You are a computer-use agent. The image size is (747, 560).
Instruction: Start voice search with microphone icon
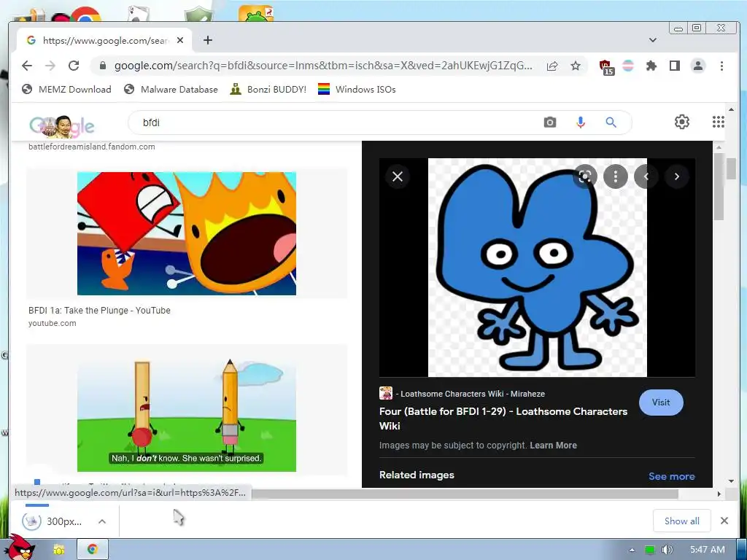pos(580,122)
